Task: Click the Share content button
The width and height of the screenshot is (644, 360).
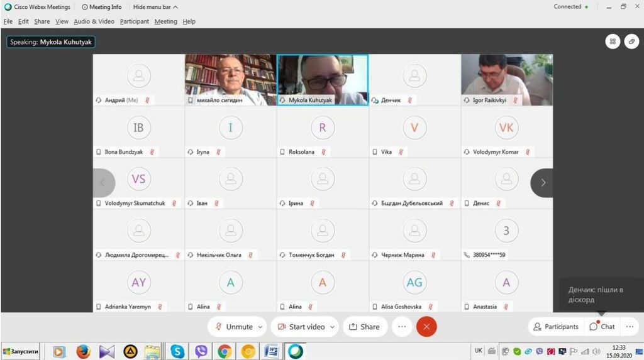Action: 364,327
